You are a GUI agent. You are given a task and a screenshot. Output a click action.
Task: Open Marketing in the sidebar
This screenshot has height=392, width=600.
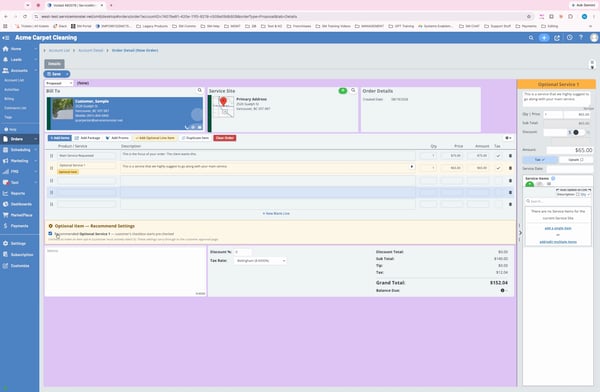pyautogui.click(x=19, y=161)
